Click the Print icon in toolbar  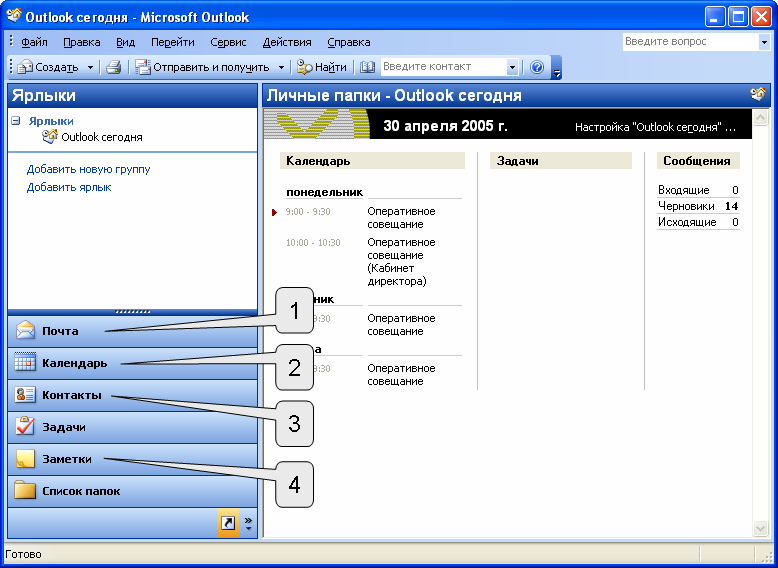(114, 67)
